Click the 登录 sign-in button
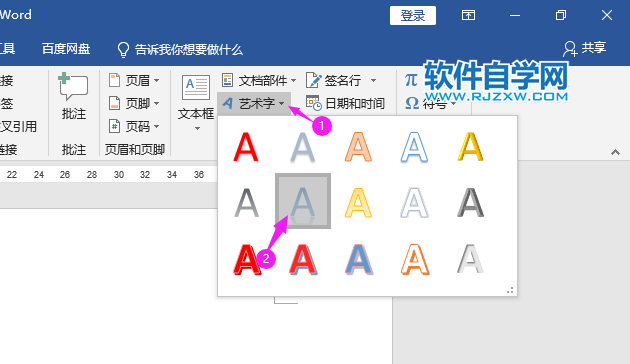Image resolution: width=630 pixels, height=364 pixels. 413,16
